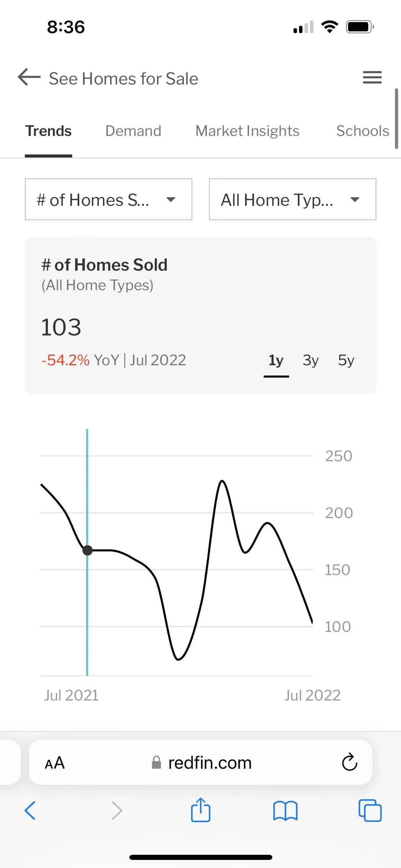Switch chart to 3y range
The image size is (401, 868).
tap(310, 360)
